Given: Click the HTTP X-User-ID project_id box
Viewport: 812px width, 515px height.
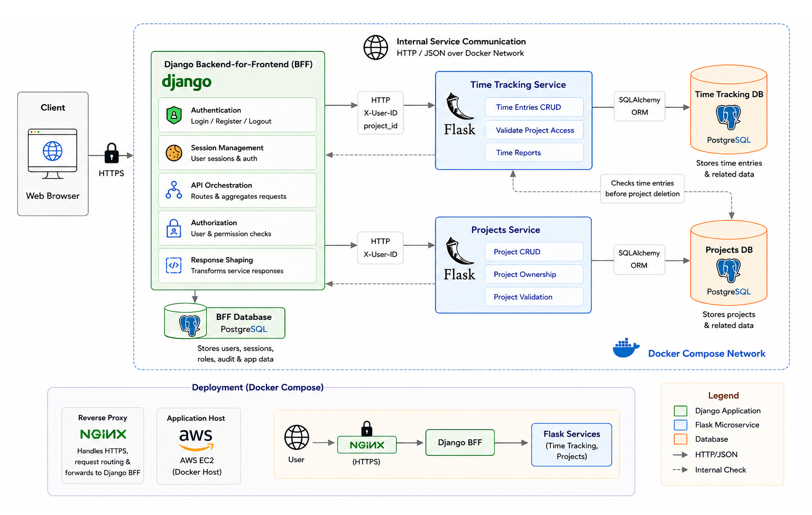Looking at the screenshot, I should point(381,113).
